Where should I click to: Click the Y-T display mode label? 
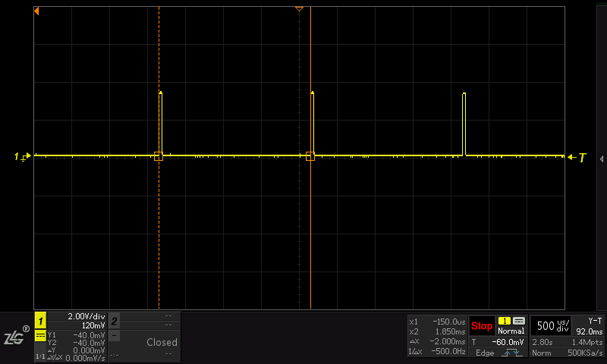pyautogui.click(x=595, y=321)
